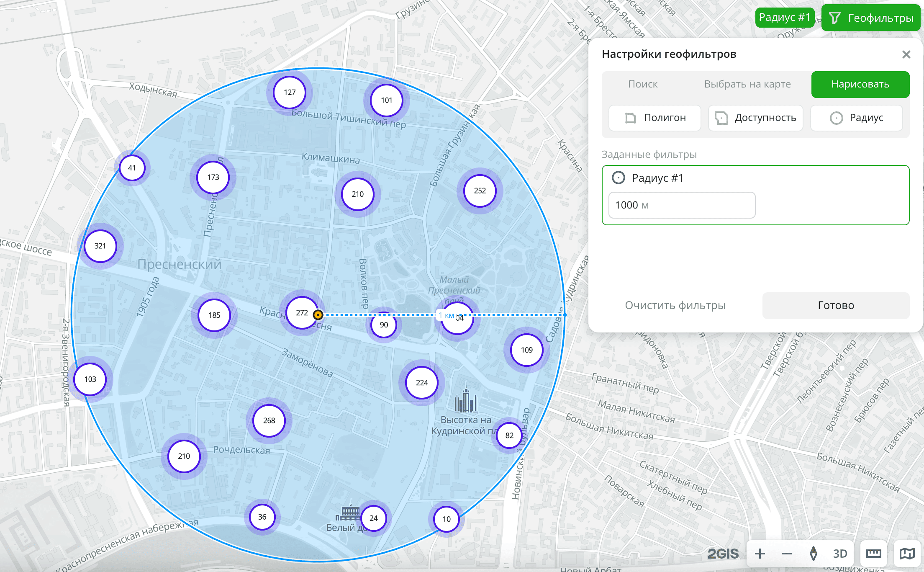Open the ruler measurement tool

pyautogui.click(x=873, y=554)
